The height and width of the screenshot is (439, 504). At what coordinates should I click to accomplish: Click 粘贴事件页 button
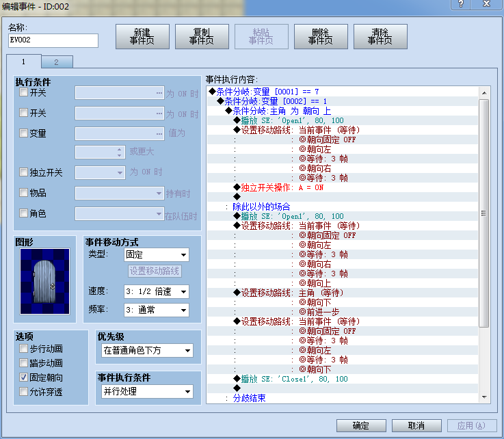261,36
